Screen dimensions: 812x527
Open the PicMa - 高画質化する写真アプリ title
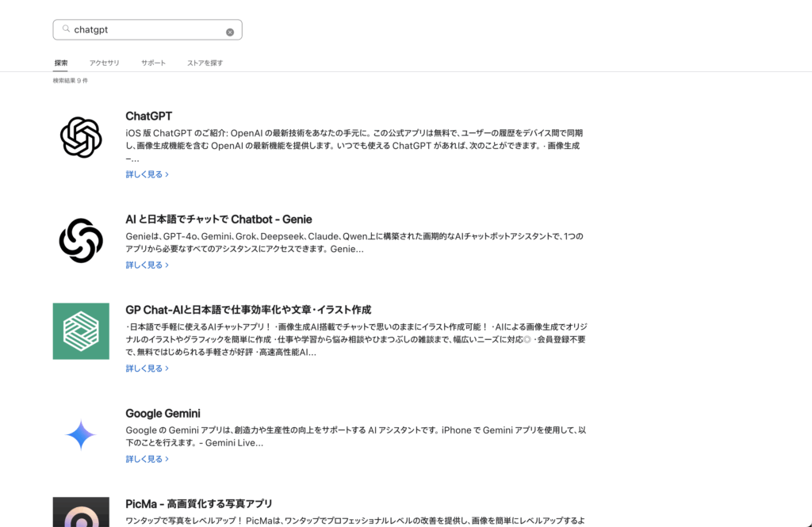click(199, 504)
